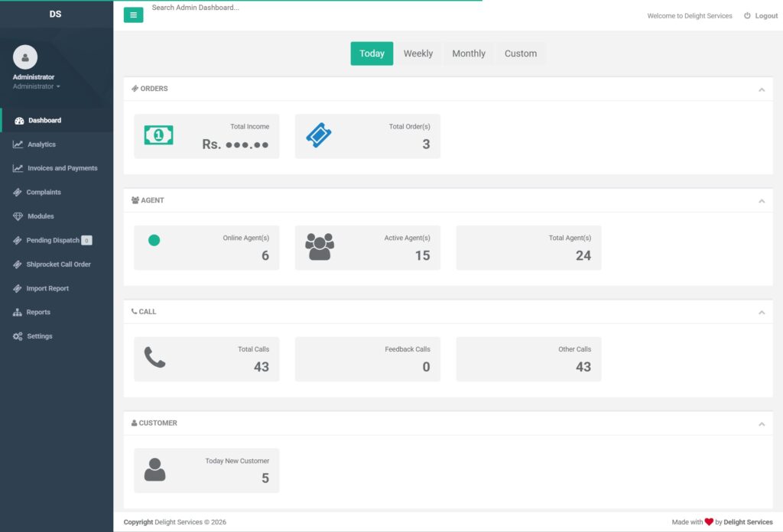Click the AGENT section header users icon
This screenshot has width=783, height=532.
[x=135, y=200]
